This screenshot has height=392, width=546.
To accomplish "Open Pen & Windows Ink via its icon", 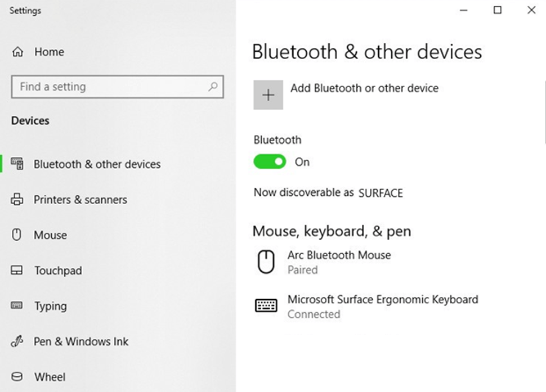I will (18, 341).
